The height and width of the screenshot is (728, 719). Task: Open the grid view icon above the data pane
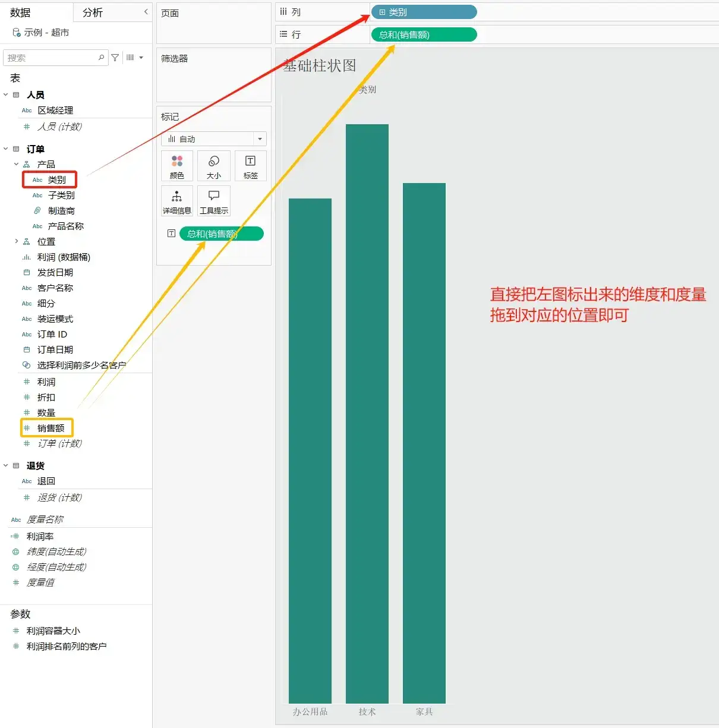click(130, 57)
